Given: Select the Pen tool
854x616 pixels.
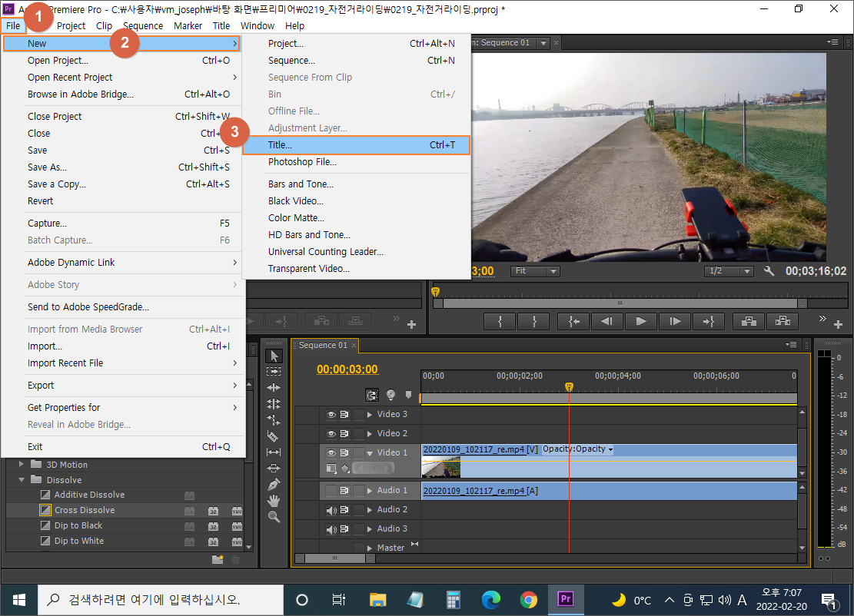Looking at the screenshot, I should pyautogui.click(x=274, y=485).
